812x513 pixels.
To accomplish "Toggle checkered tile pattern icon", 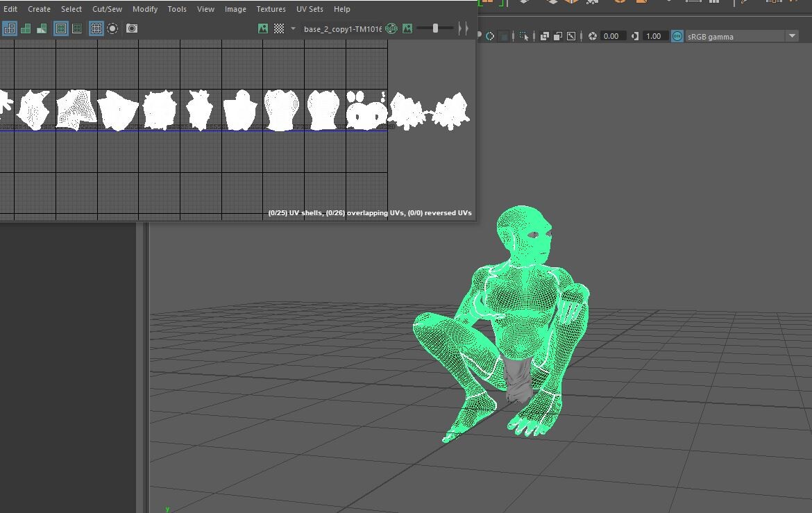I will [279, 28].
